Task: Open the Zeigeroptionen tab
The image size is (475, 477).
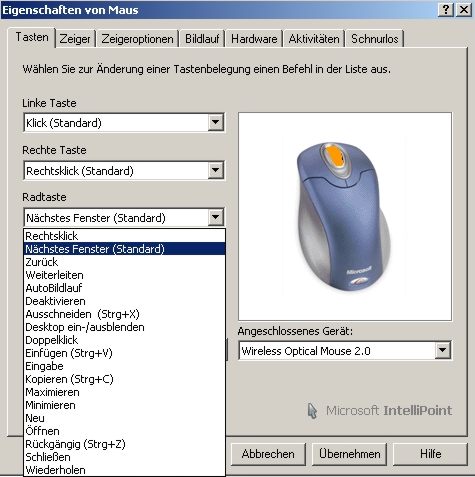Action: [137, 39]
